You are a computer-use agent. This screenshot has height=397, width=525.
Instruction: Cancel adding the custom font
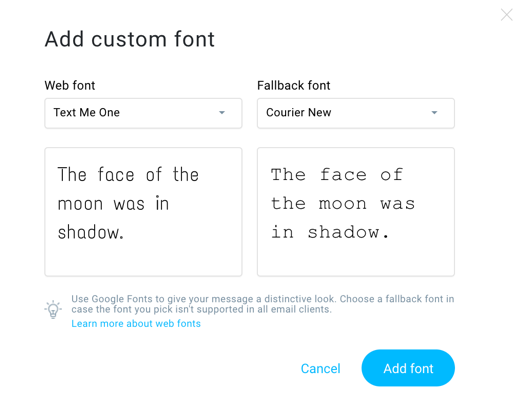pyautogui.click(x=320, y=369)
